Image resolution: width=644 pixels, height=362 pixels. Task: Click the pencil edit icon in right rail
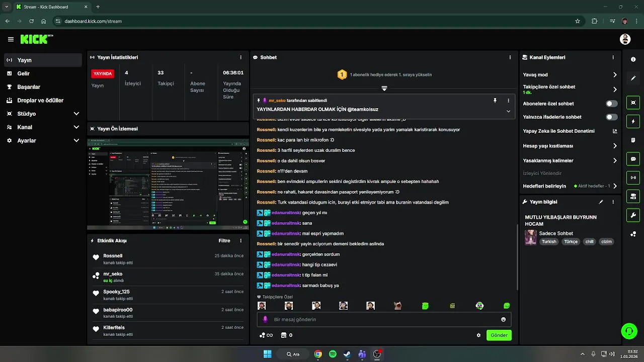click(x=633, y=78)
